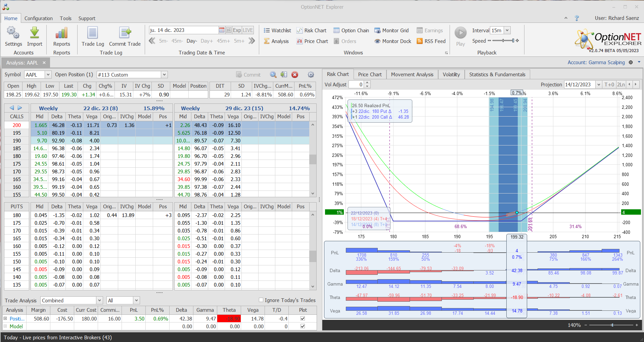Jump forward with double right arrows
The width and height of the screenshot is (644, 342).
tap(252, 41)
